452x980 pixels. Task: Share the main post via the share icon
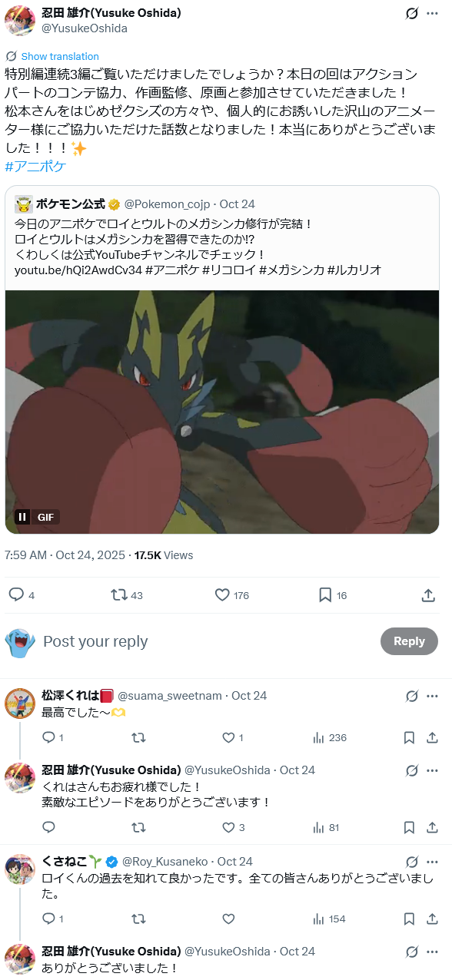click(x=429, y=594)
